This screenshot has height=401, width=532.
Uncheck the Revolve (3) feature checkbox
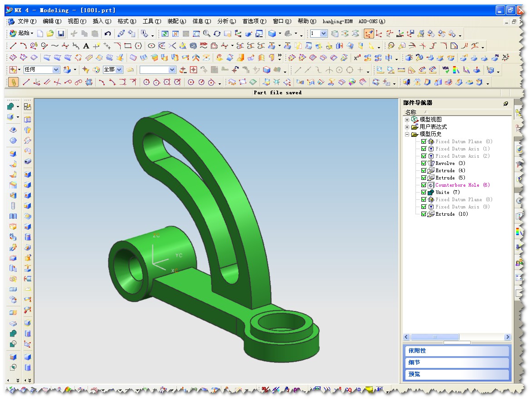coord(424,164)
